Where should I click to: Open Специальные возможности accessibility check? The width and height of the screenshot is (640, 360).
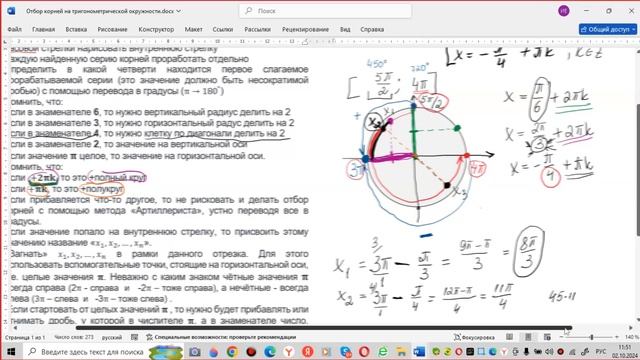point(221,338)
